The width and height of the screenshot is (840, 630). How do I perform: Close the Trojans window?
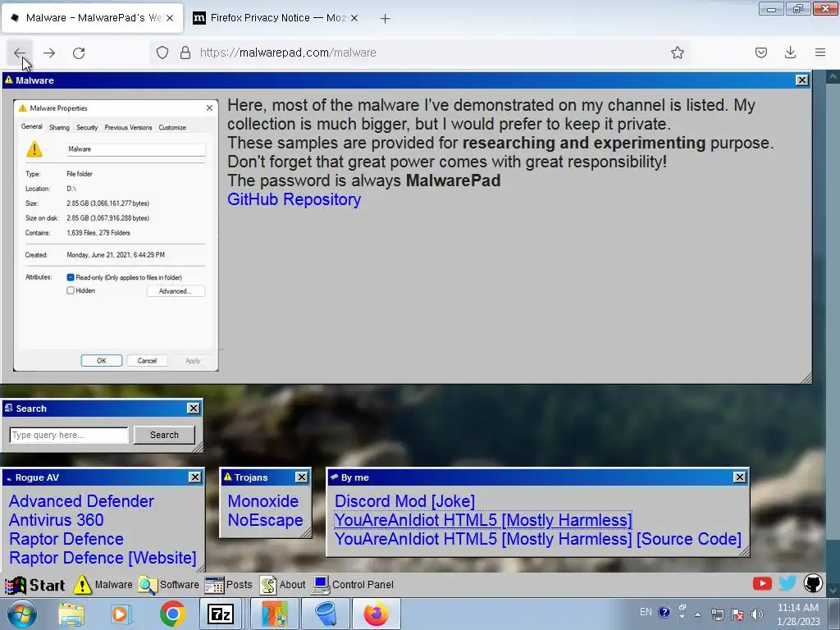(x=302, y=477)
